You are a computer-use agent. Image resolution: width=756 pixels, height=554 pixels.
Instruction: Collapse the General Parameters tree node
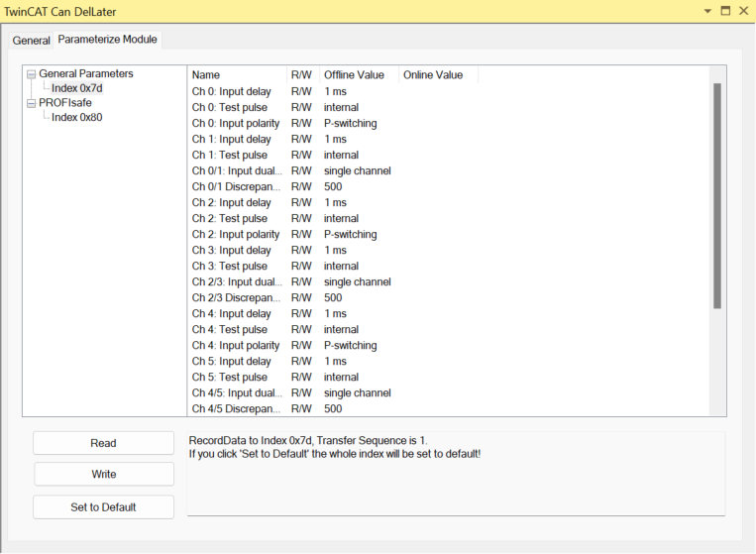[32, 74]
